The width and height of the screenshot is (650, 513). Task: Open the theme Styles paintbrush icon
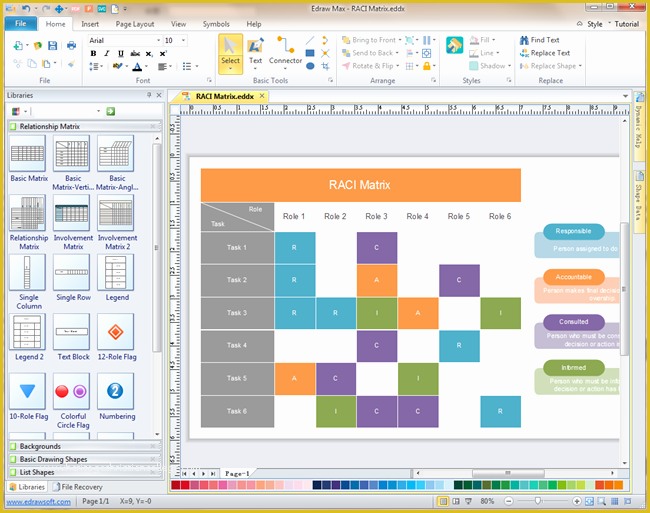click(x=454, y=45)
